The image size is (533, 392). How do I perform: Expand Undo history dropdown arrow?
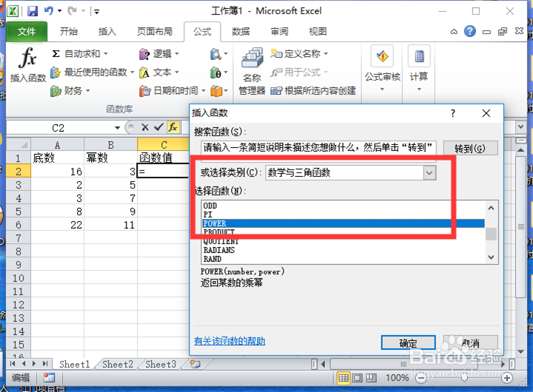coord(59,11)
